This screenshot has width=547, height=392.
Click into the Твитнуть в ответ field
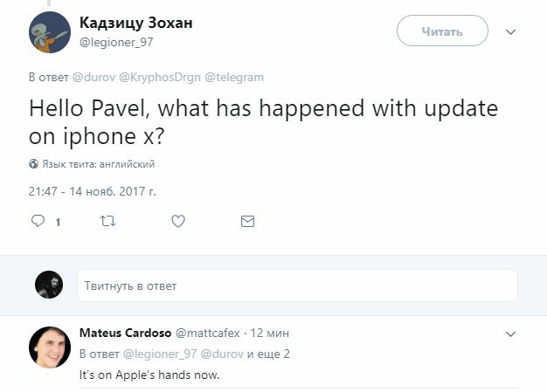297,285
